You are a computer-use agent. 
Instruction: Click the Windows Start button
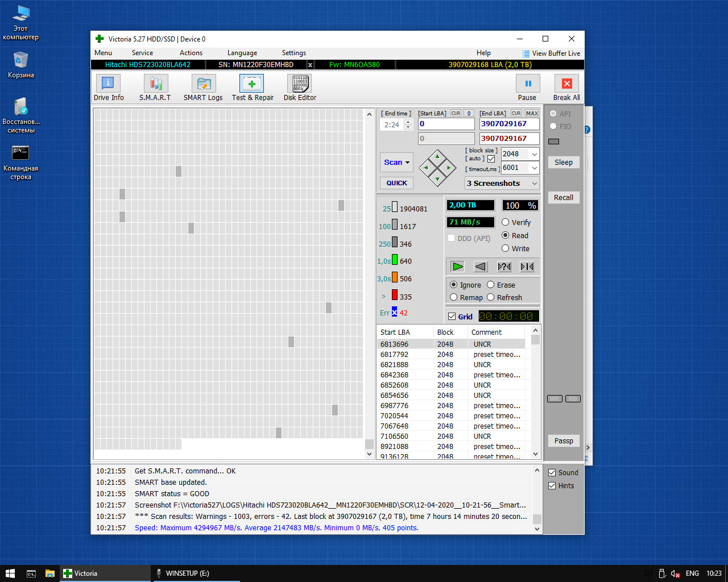point(10,573)
